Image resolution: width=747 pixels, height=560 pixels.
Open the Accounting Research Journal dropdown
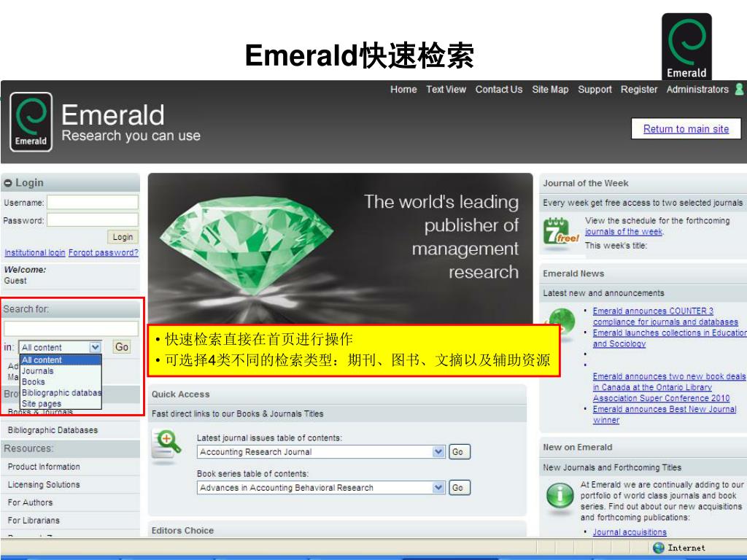pos(321,452)
